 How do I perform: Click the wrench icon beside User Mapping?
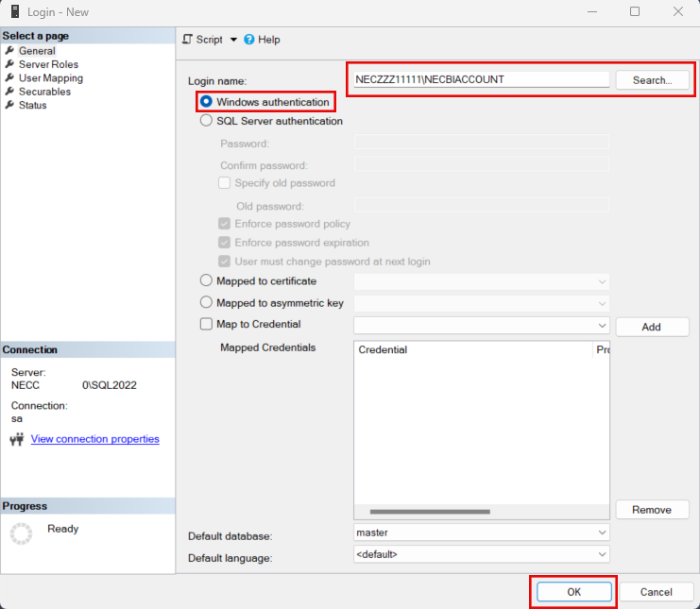(x=9, y=78)
